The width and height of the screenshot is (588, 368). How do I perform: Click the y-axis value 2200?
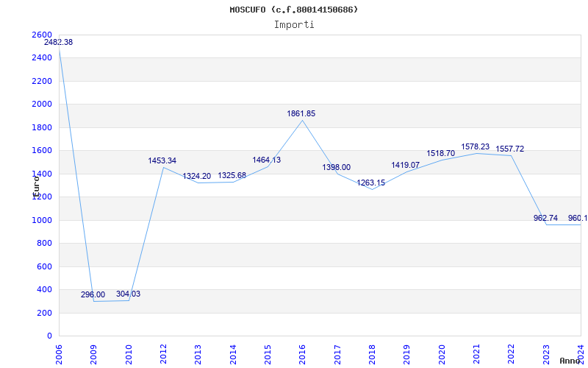tap(42, 81)
